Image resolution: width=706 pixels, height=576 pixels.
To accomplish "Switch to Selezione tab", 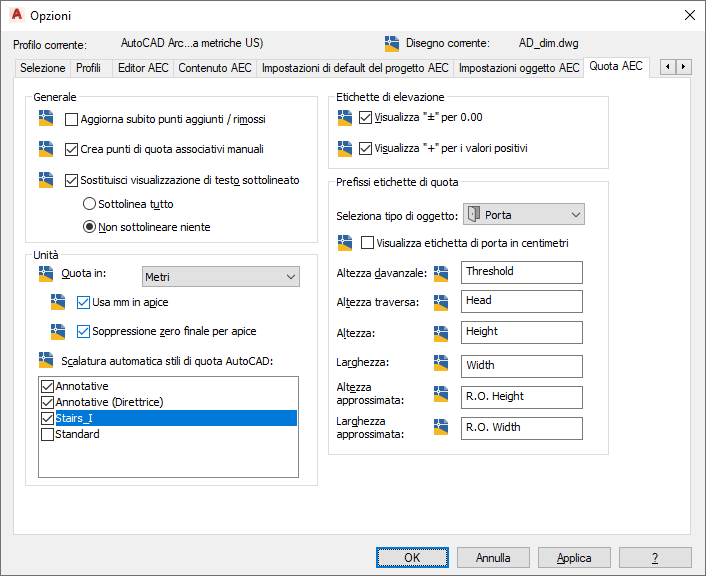I will click(x=43, y=68).
